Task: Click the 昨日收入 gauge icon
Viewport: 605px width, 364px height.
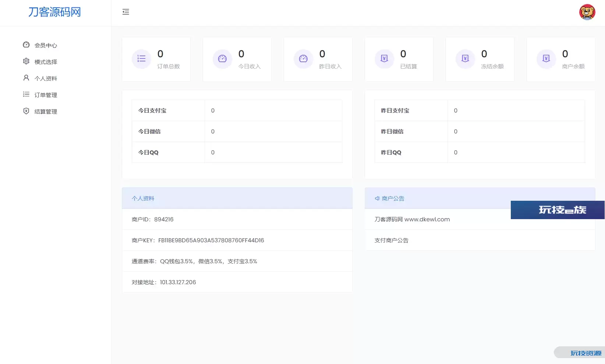Action: tap(303, 59)
